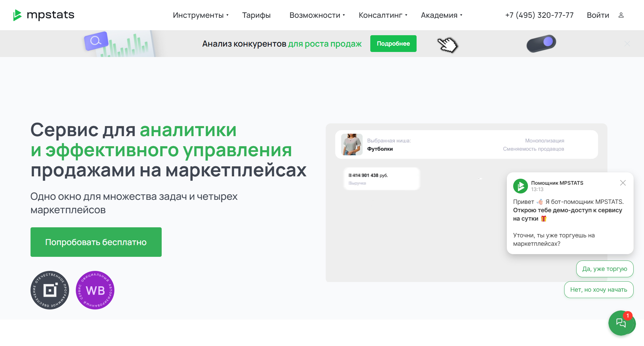Click the WB authorized service badge
644x346 pixels.
coord(95,290)
